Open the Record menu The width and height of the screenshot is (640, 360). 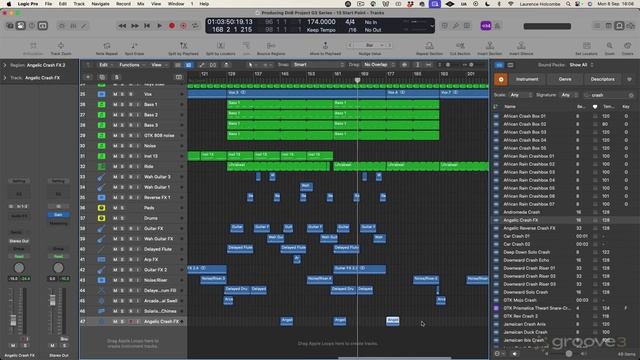[123, 4]
